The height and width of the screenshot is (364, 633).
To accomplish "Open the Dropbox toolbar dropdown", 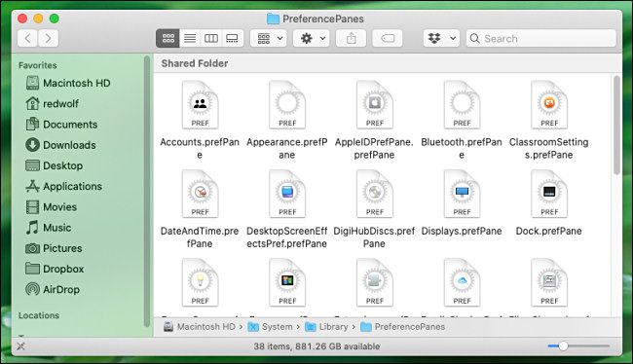I will tap(442, 38).
